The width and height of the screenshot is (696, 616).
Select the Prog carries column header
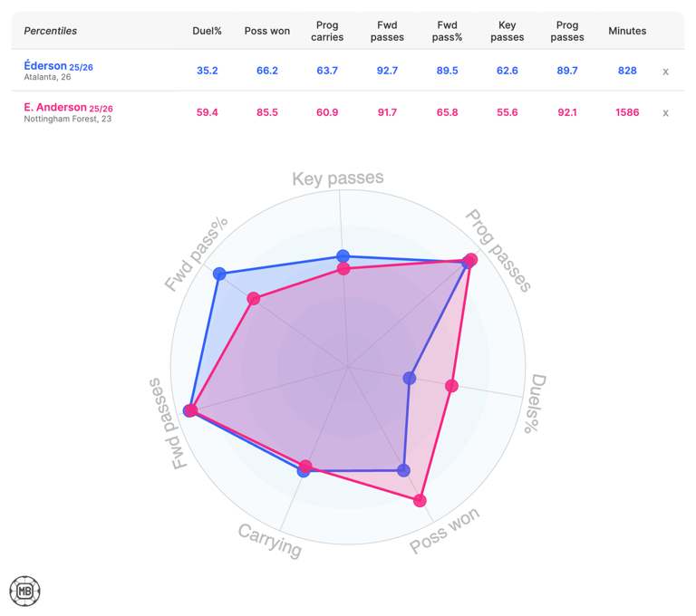(327, 31)
